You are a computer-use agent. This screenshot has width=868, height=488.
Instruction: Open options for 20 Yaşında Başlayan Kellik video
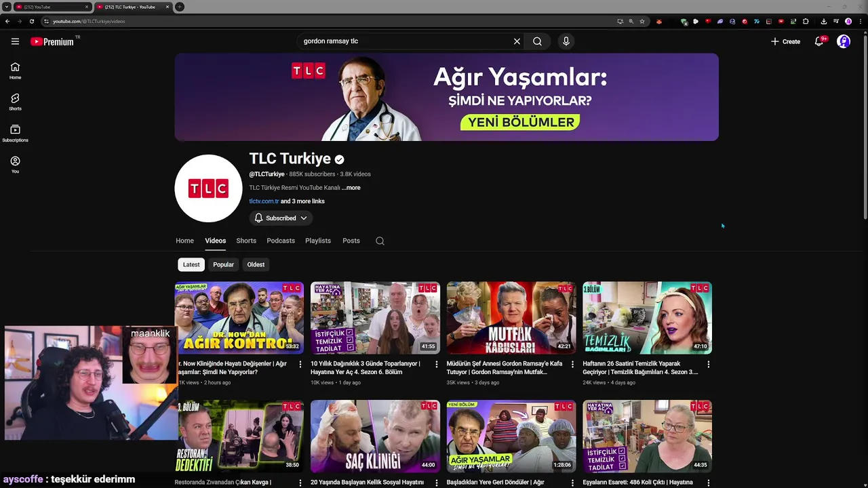coord(436,483)
